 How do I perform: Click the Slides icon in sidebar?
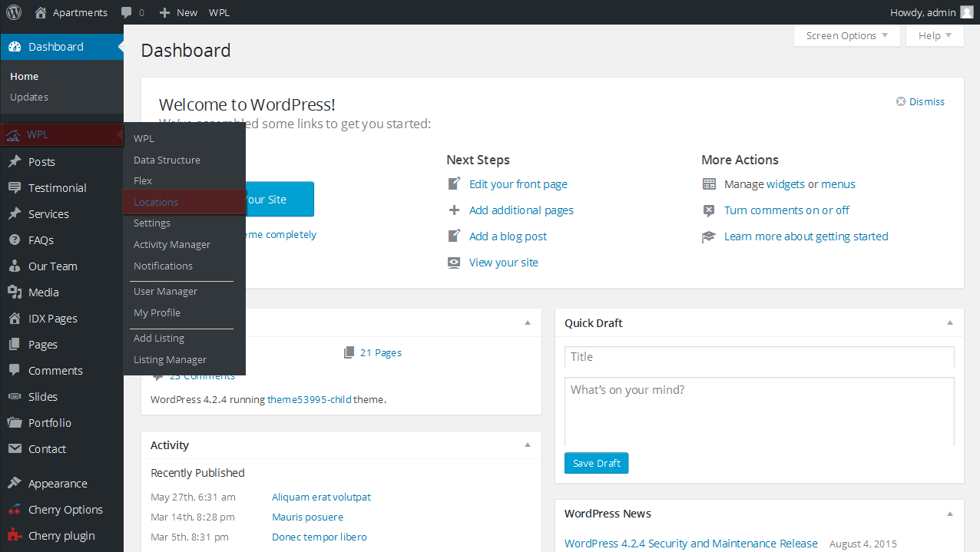tap(14, 397)
